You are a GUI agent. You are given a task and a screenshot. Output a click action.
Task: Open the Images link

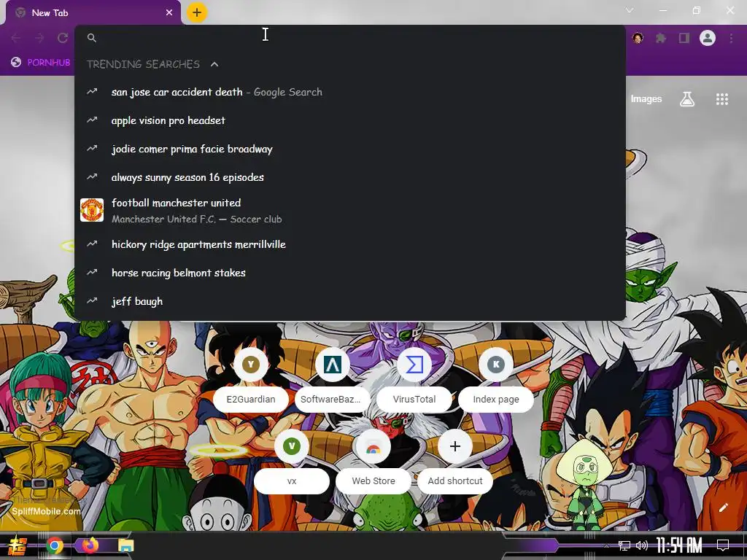coord(646,99)
